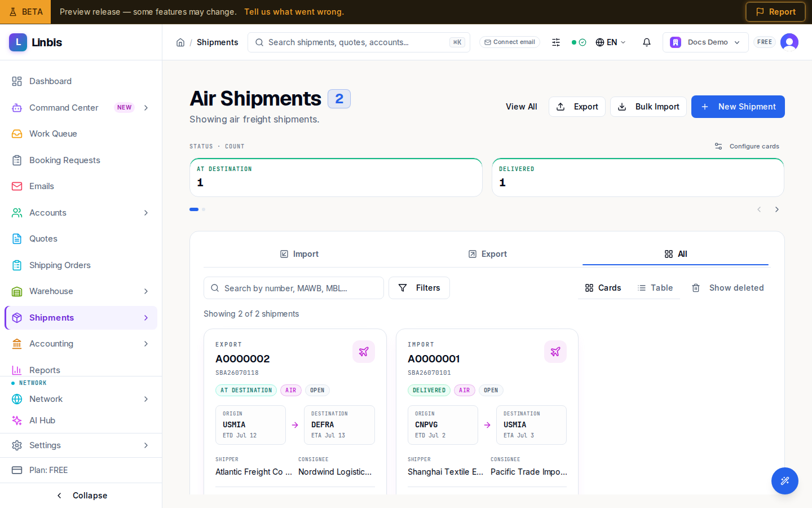Click the home breadcrumb icon
The height and width of the screenshot is (508, 812).
click(x=180, y=42)
